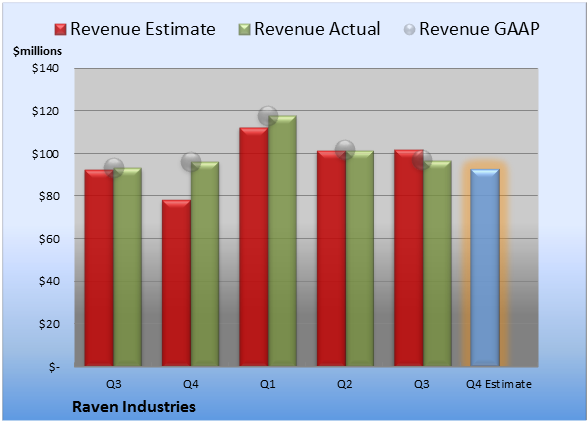Select the 'Revenue Estimate' legend label

click(143, 29)
